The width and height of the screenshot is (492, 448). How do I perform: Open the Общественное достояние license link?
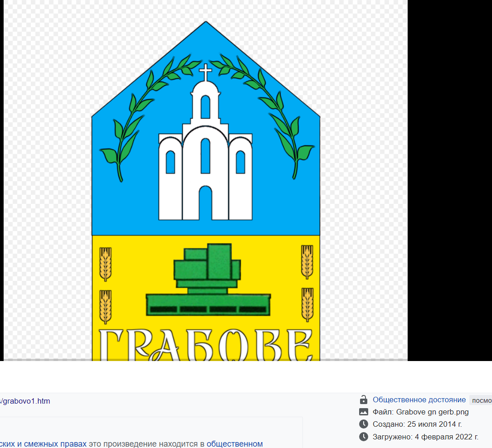click(419, 400)
